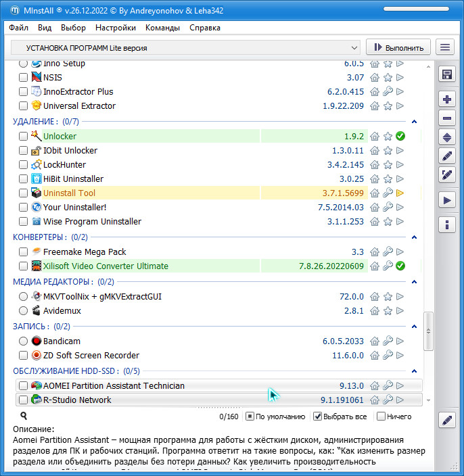Click the plus button in right sidebar
Viewport: 464px width, 476px height.
[x=446, y=99]
